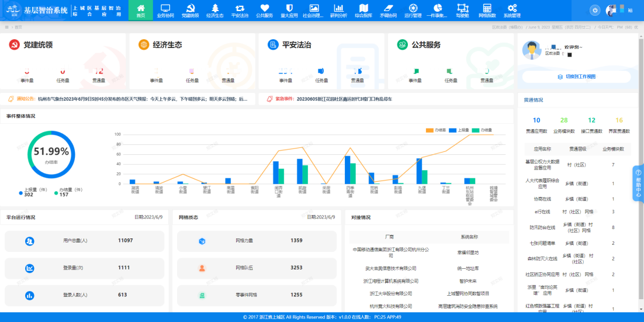Click the power logout icon

[x=595, y=10]
